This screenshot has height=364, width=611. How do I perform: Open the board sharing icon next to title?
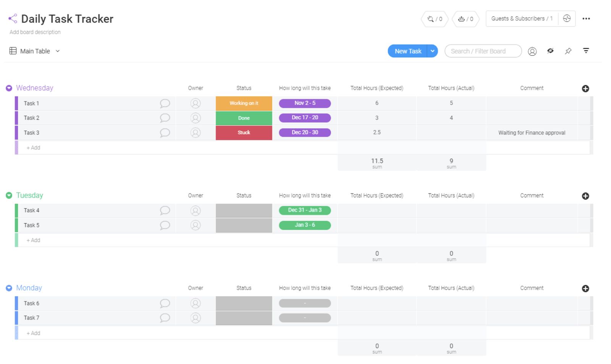click(12, 18)
